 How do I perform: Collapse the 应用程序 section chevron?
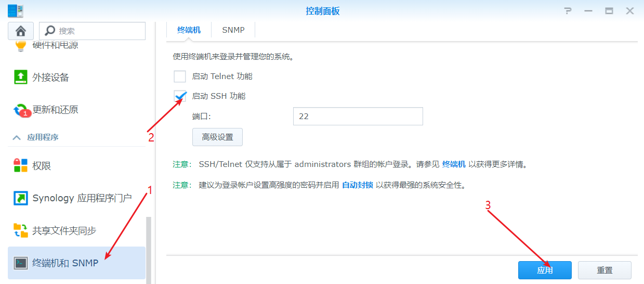(17, 138)
